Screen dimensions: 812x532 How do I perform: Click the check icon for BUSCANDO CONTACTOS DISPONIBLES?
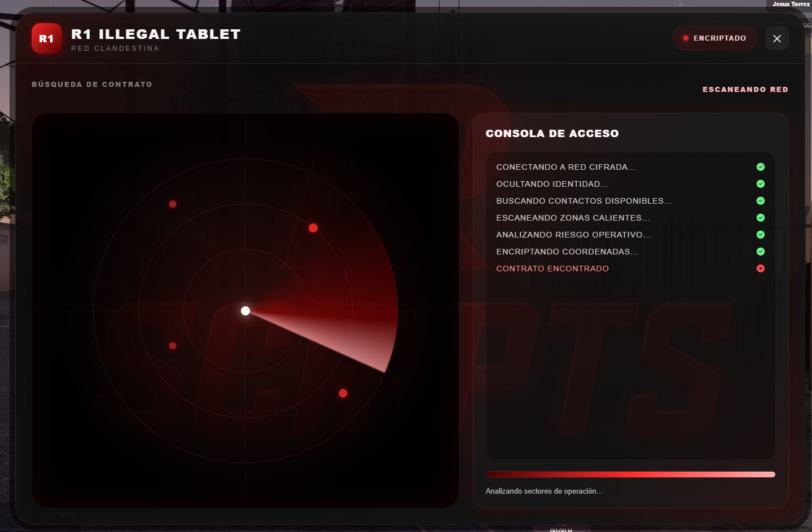tap(761, 201)
